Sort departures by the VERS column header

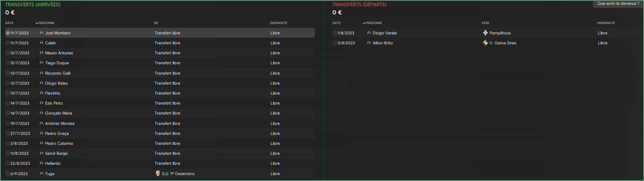[x=485, y=23]
